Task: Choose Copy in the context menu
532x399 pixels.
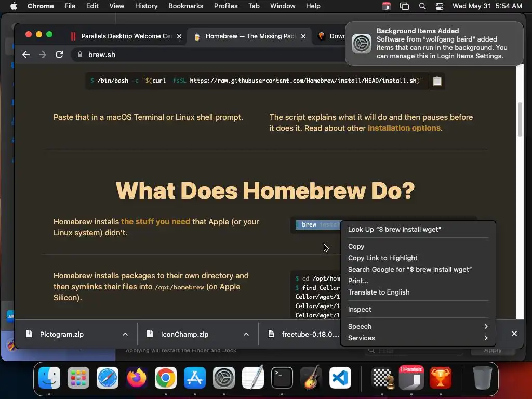Action: pyautogui.click(x=418, y=247)
